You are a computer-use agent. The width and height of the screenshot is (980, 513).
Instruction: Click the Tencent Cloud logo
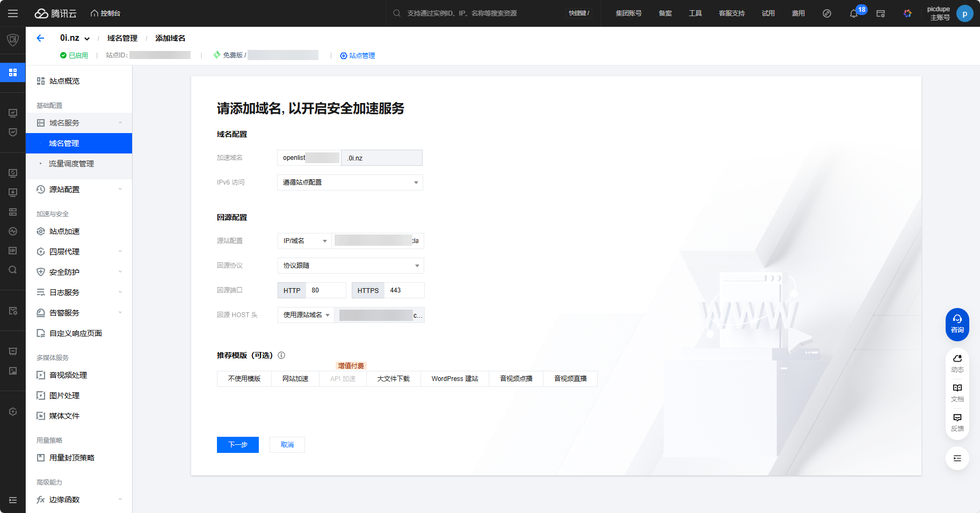[x=56, y=13]
